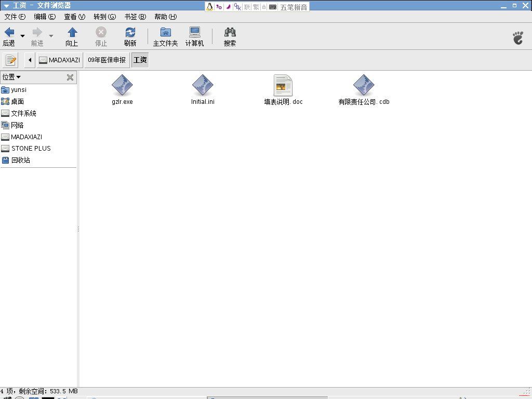The height and width of the screenshot is (399, 532).
Task: Click the GNOME foot throbber icon
Action: 518,37
